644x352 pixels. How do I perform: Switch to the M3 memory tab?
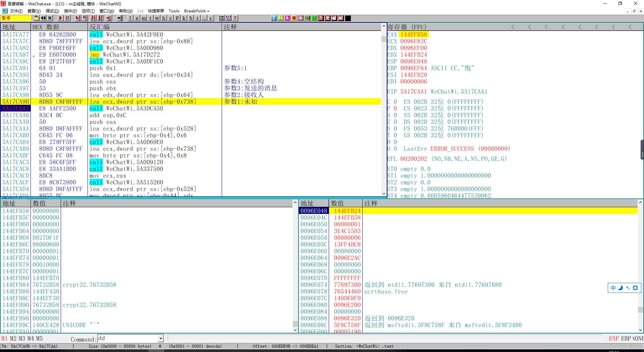click(22, 339)
